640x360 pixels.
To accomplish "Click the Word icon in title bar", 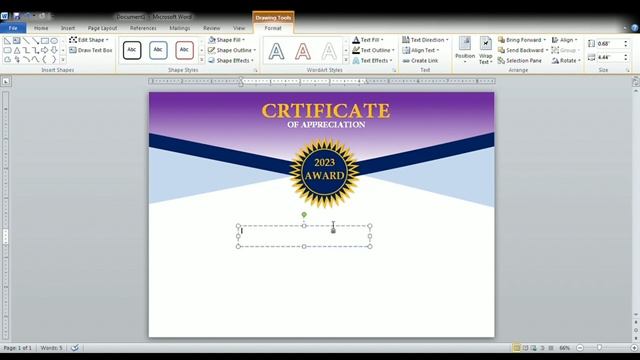I will [4, 16].
